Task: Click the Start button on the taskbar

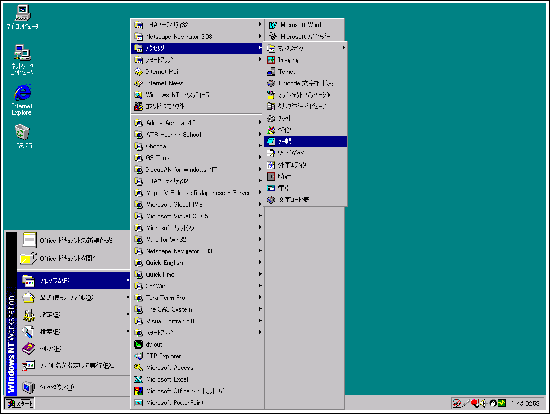Action: [20, 403]
